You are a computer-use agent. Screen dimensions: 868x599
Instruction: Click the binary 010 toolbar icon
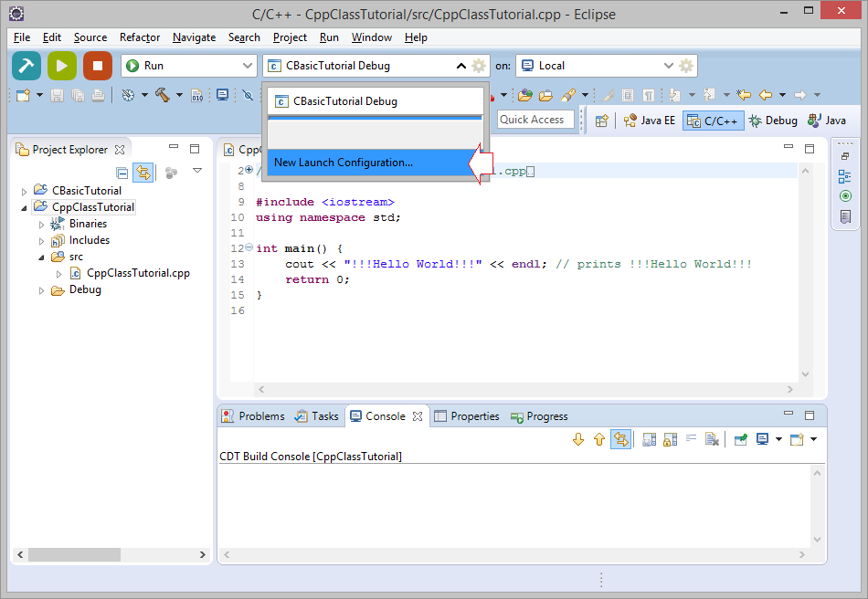click(x=197, y=95)
